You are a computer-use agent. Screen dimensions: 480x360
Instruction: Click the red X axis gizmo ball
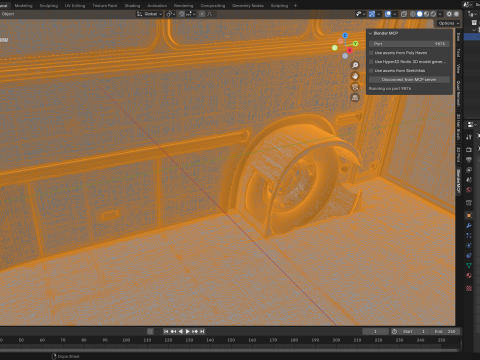(349, 50)
